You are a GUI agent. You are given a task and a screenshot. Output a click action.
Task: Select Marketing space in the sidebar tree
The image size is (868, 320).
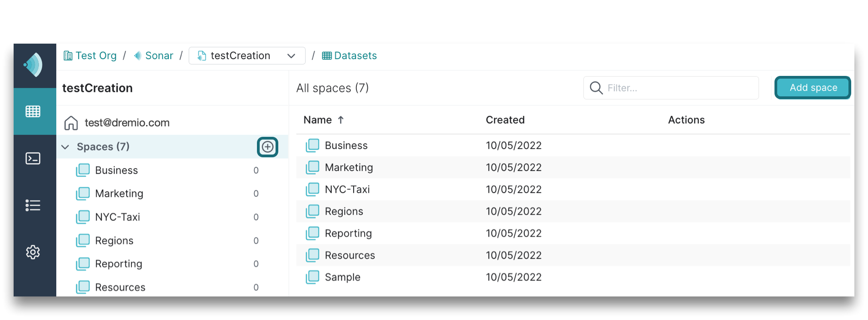(119, 194)
